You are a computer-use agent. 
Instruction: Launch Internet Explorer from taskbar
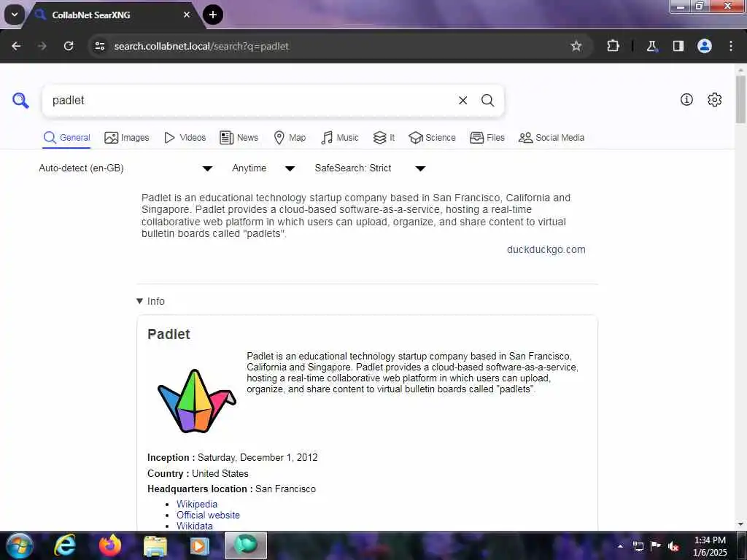point(65,545)
